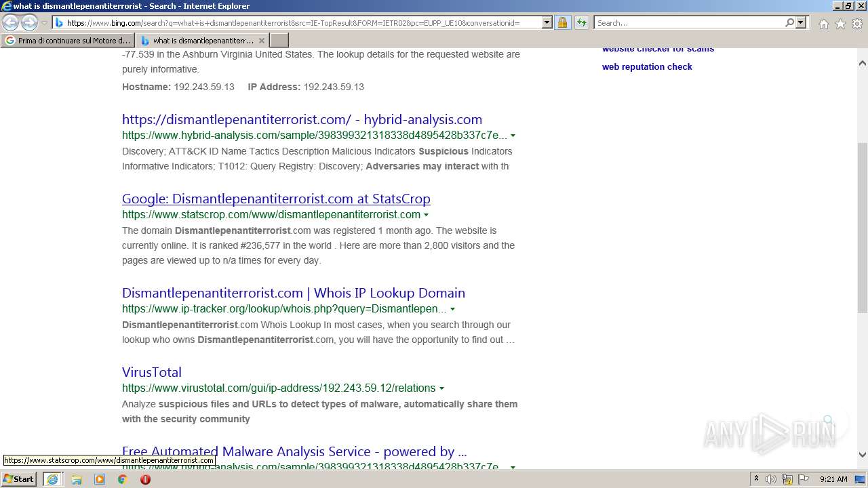Open the Windows Start button
868x488 pixels.
[x=18, y=479]
